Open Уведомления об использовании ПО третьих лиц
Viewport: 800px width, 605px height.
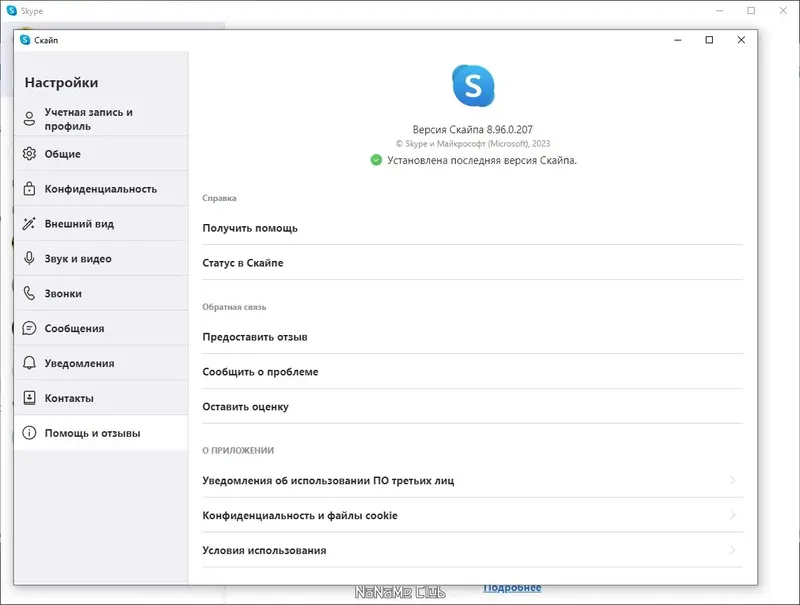(x=472, y=481)
